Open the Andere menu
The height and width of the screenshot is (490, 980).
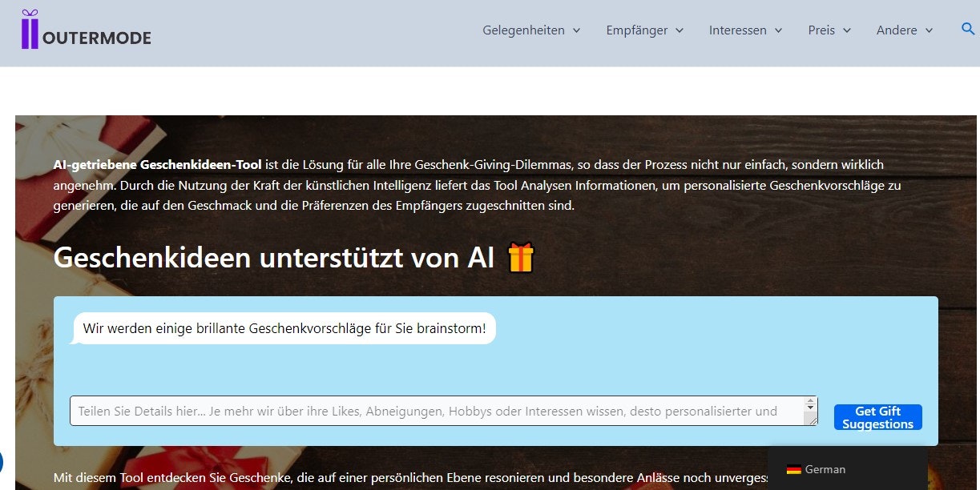pyautogui.click(x=905, y=30)
